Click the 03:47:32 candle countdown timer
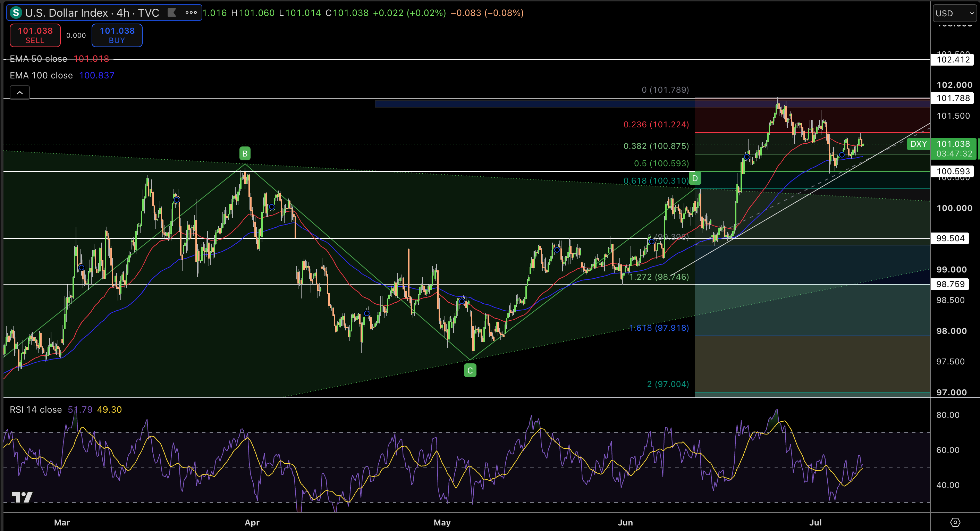Image resolution: width=980 pixels, height=531 pixels. pyautogui.click(x=954, y=154)
